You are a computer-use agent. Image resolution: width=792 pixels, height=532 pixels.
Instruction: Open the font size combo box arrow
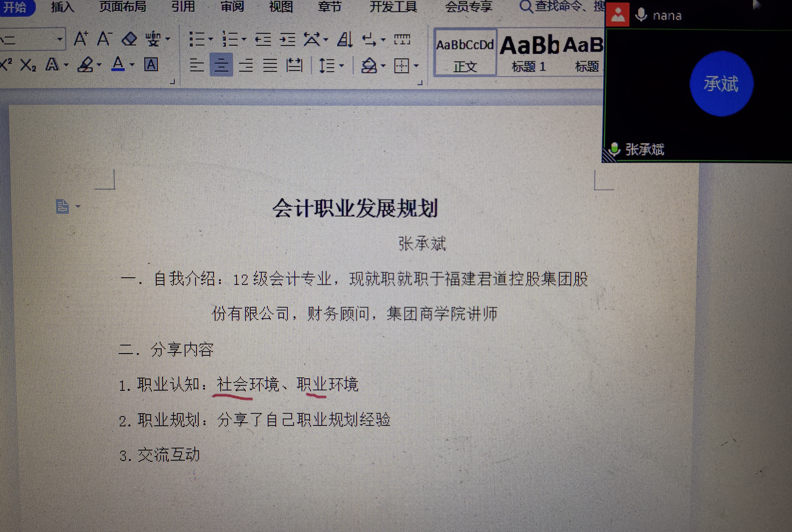[x=60, y=39]
